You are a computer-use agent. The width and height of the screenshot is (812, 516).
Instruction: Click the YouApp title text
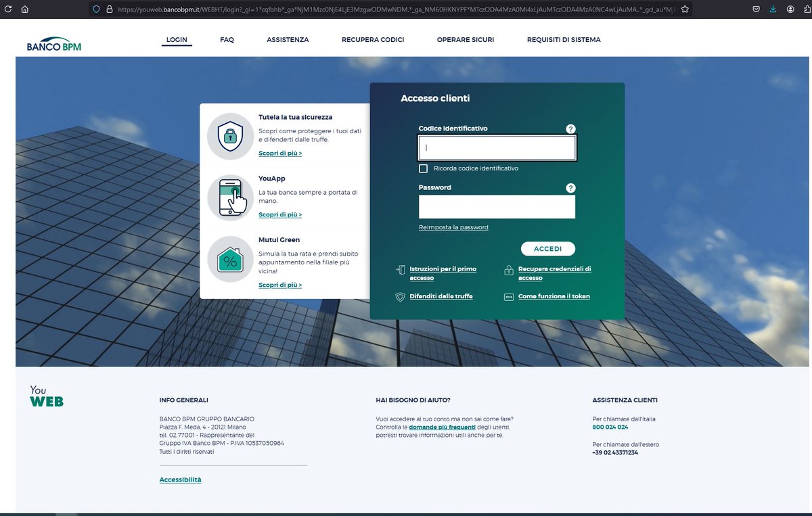point(272,179)
